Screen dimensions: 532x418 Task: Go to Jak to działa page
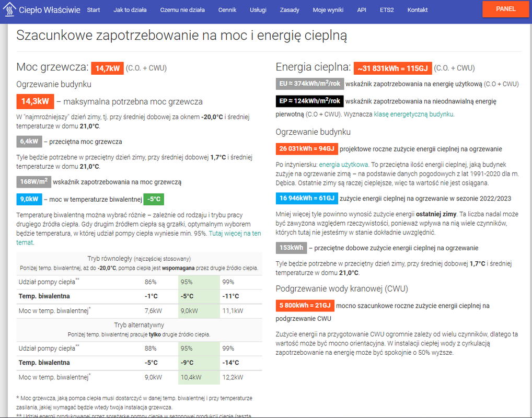pyautogui.click(x=130, y=10)
